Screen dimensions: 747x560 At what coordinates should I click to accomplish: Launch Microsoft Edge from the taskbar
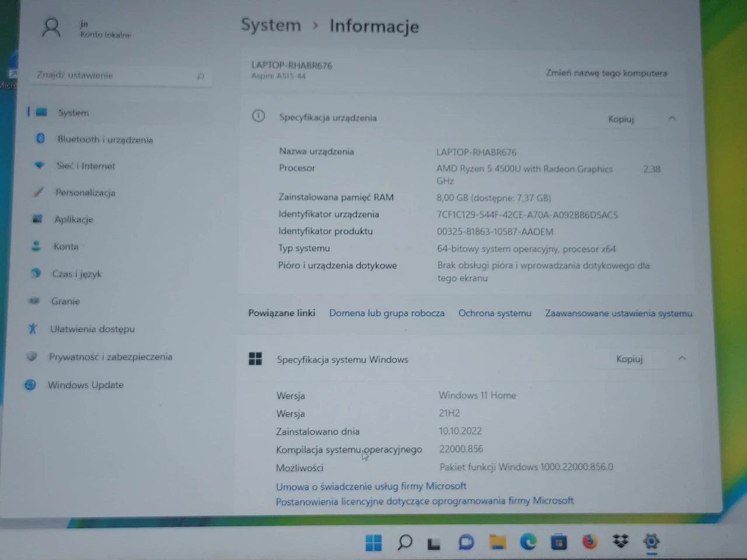point(528,542)
